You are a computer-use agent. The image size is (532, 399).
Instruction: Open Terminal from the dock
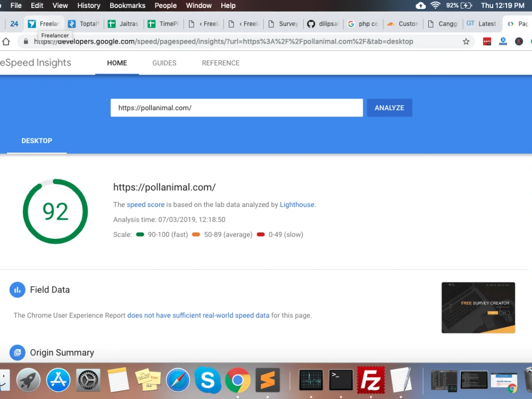click(341, 380)
